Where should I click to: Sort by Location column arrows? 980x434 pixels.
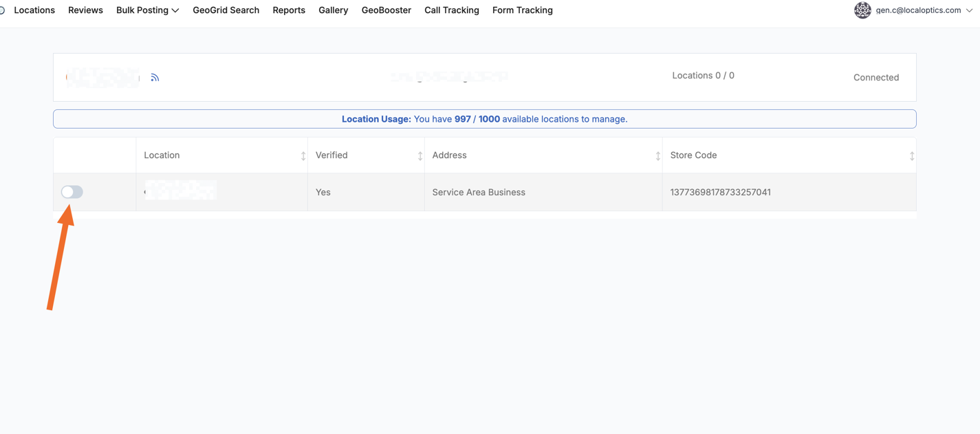pyautogui.click(x=303, y=156)
